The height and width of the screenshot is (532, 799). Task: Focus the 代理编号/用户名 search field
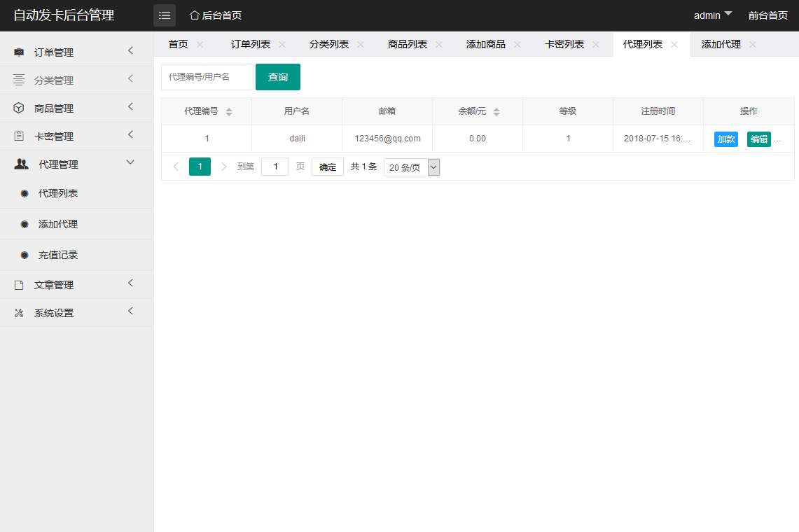pyautogui.click(x=207, y=77)
